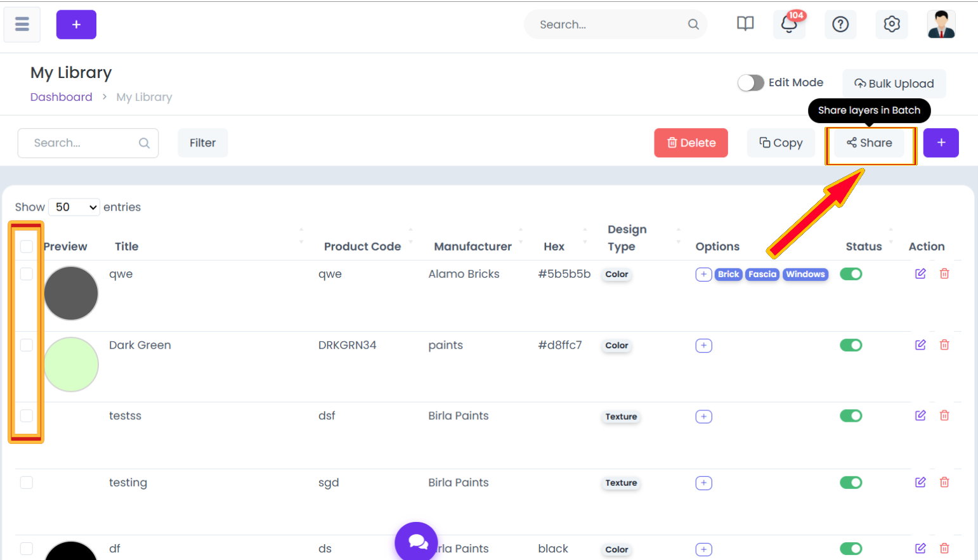Go to Dashboard breadcrumb link
The image size is (978, 560).
(x=61, y=97)
